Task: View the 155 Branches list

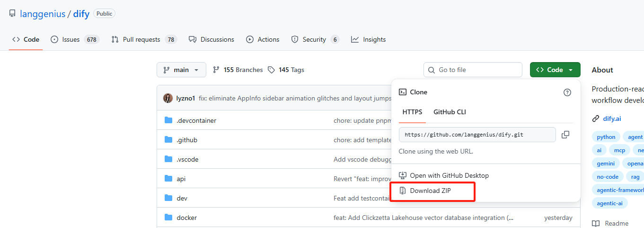Action: pos(238,70)
